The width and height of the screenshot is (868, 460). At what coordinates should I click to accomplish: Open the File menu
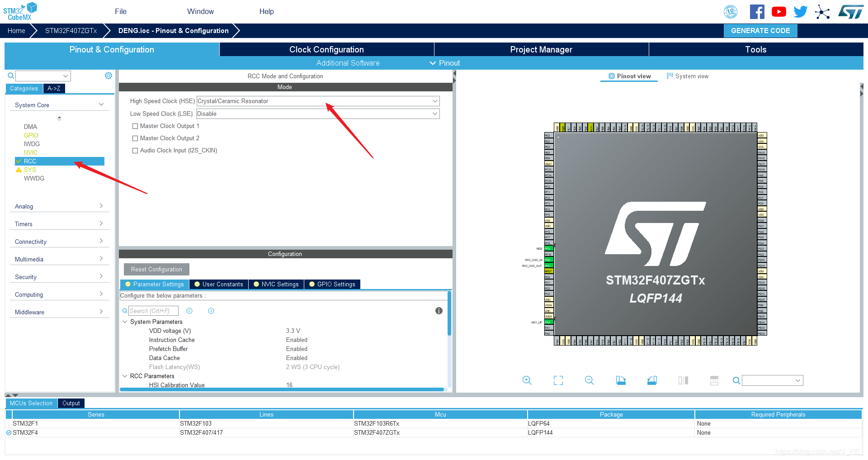click(x=121, y=11)
